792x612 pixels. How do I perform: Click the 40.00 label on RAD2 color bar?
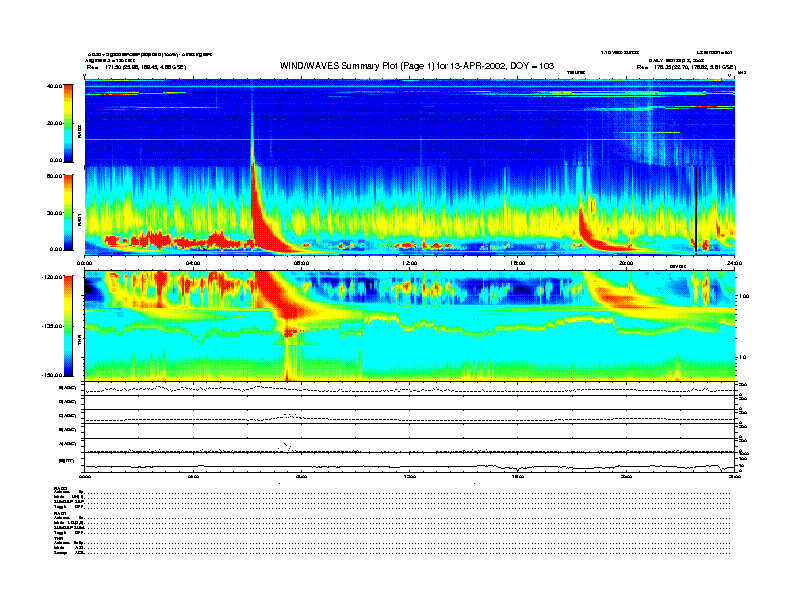tap(54, 86)
